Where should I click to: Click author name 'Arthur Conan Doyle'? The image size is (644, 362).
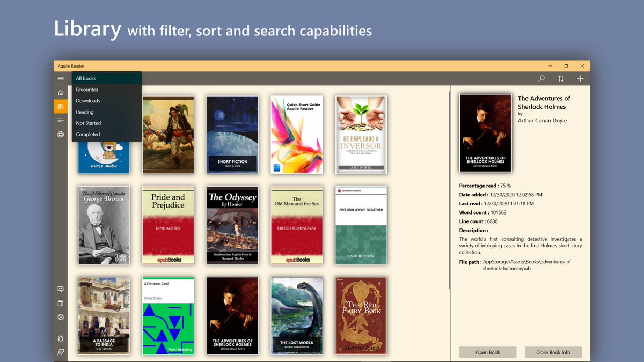click(x=542, y=121)
